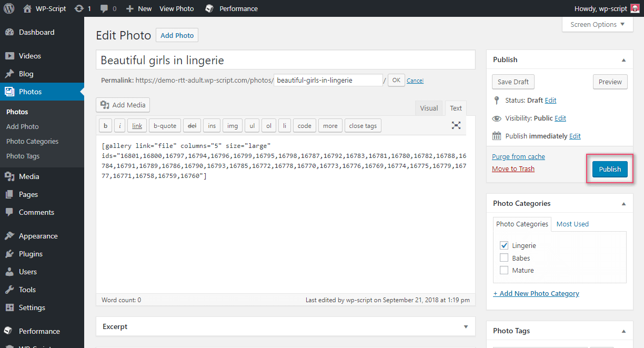The width and height of the screenshot is (644, 348).
Task: Open Dashboard from the sidebar
Action: (36, 32)
